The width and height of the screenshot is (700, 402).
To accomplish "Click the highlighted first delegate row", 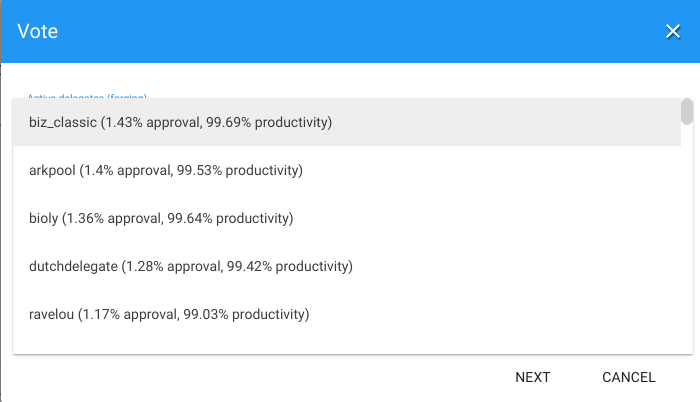I will (x=346, y=122).
